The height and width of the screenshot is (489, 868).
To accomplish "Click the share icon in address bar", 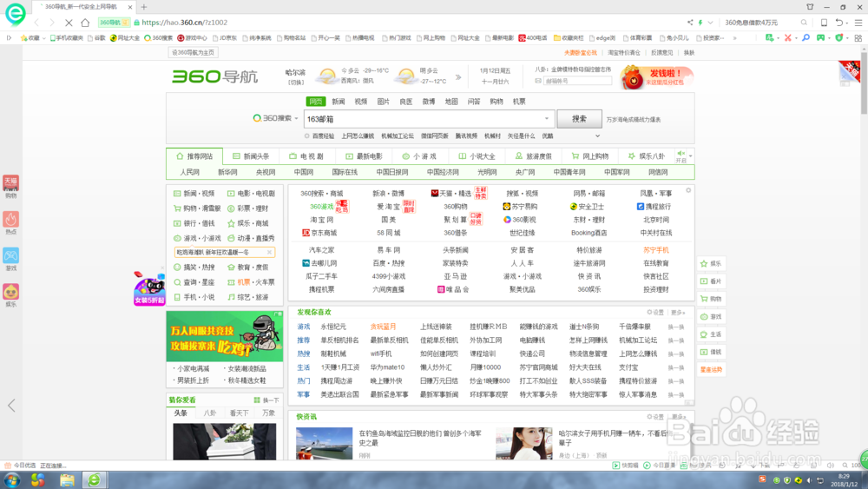I will (x=690, y=23).
